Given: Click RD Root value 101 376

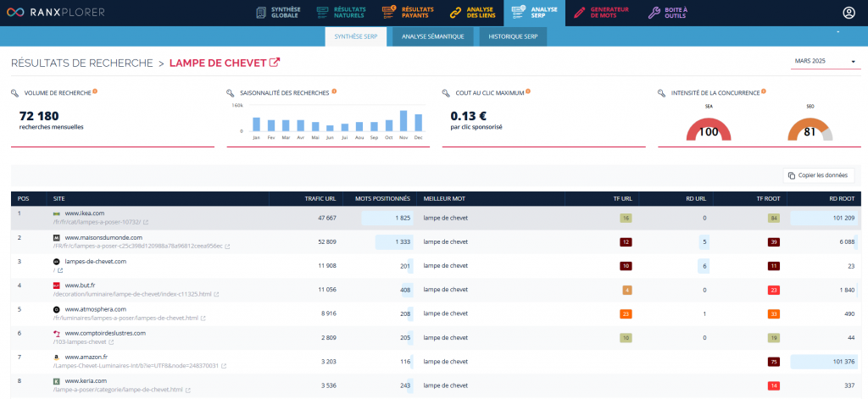Looking at the screenshot, I should 843,362.
